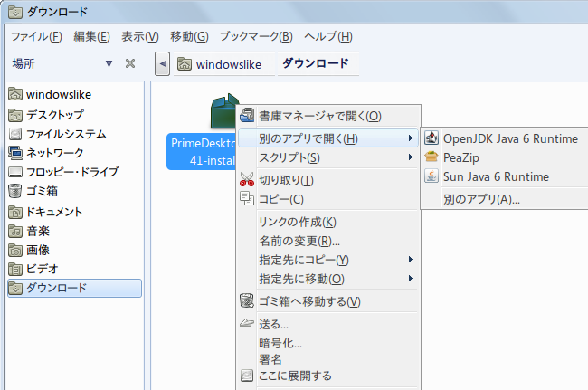The height and width of the screenshot is (390, 588).
Task: Choose ここに展開する menu entry
Action: pos(328,376)
